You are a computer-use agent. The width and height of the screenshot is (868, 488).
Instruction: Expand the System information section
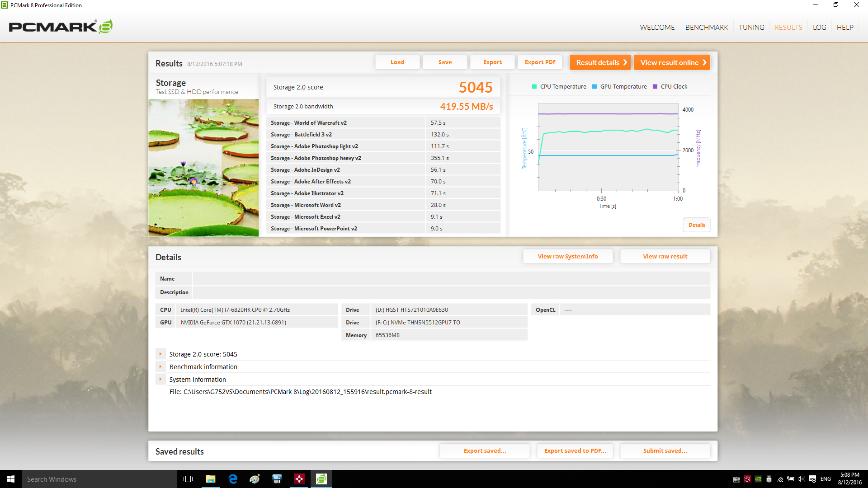(160, 380)
